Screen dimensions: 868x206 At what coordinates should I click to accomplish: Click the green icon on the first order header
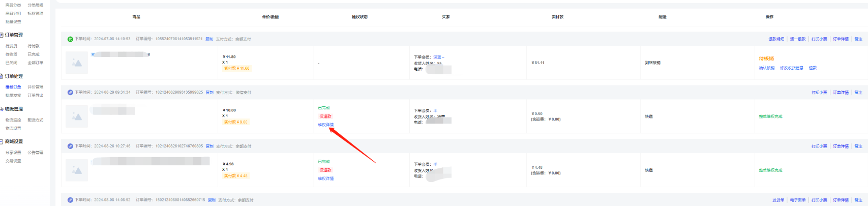(x=70, y=39)
